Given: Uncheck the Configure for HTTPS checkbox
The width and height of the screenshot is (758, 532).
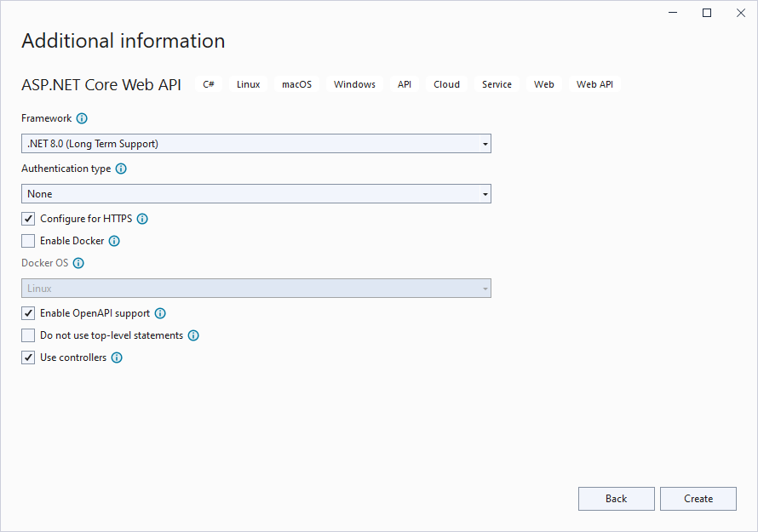Looking at the screenshot, I should tap(28, 219).
